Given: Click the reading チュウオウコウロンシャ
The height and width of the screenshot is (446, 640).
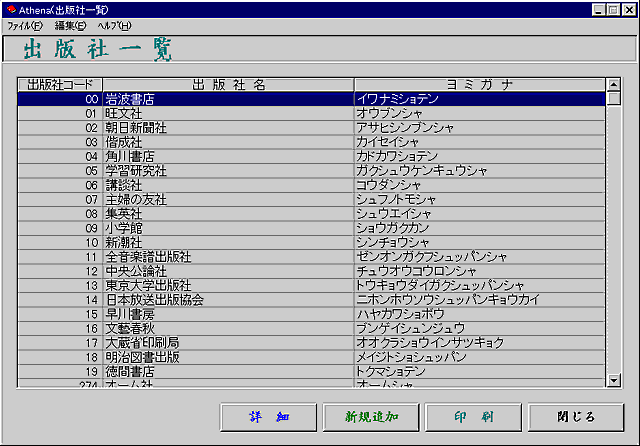Looking at the screenshot, I should point(416,271).
